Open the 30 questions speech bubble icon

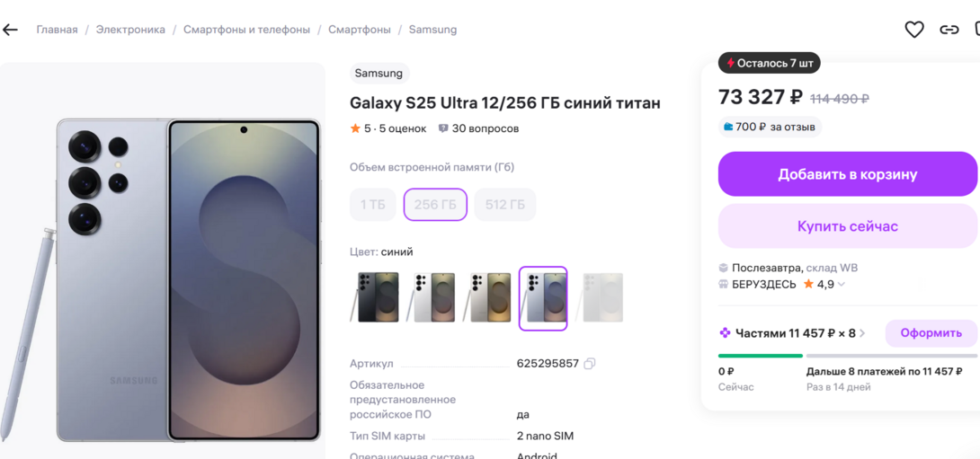pos(443,128)
